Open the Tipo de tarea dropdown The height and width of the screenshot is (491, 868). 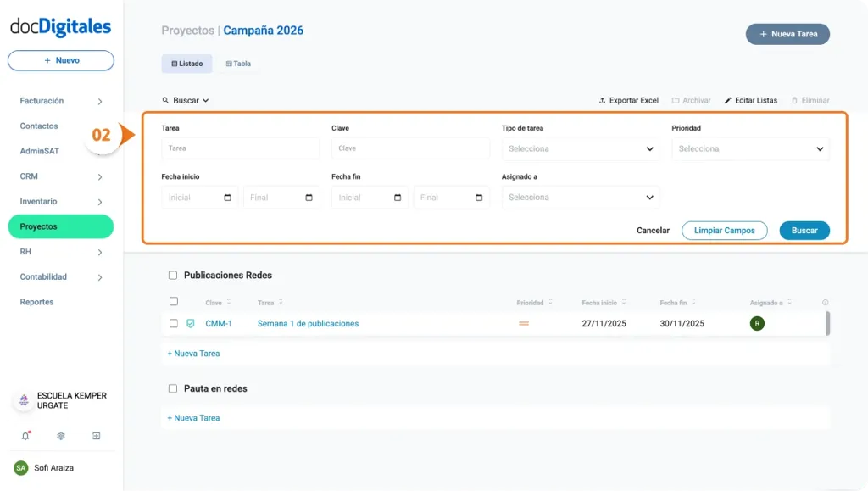(581, 148)
